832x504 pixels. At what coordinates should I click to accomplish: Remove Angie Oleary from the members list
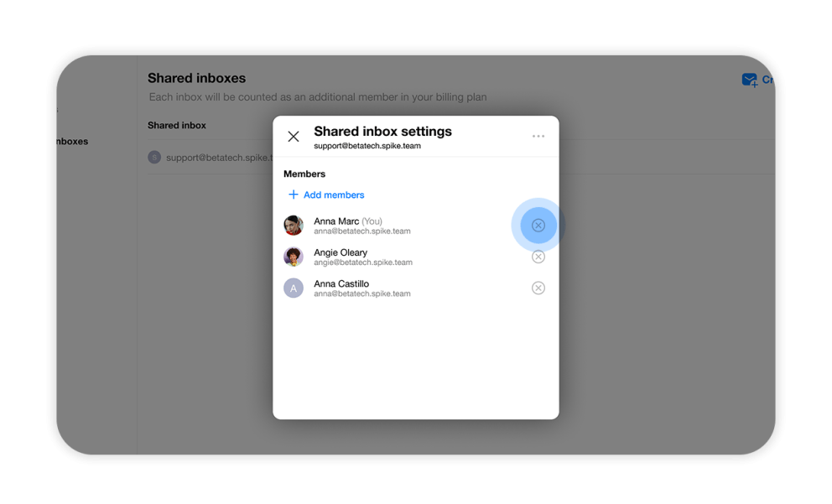tap(538, 256)
